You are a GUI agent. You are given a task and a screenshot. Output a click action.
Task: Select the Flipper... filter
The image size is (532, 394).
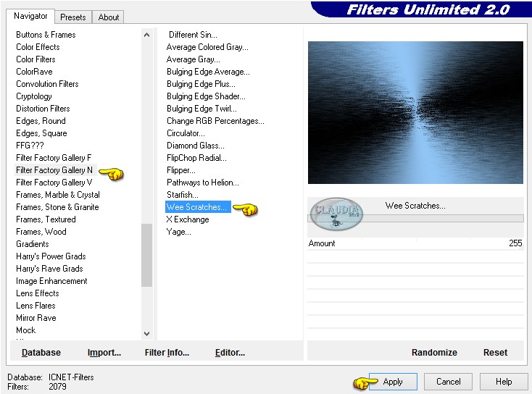point(181,170)
